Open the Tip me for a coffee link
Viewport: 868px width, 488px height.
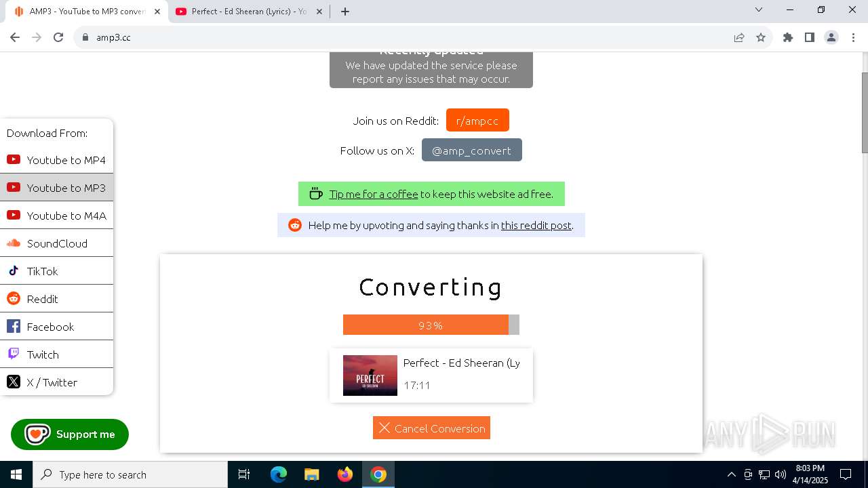(374, 194)
